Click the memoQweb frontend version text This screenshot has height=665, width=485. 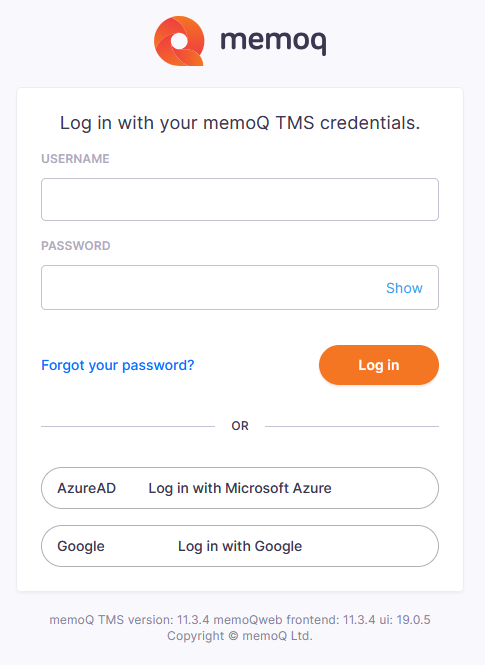pos(294,620)
